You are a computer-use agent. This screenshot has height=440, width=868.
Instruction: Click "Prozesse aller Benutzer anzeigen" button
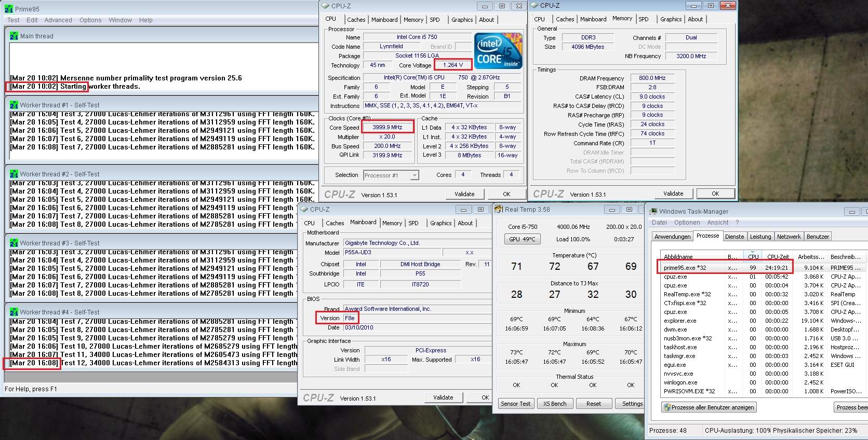tap(709, 407)
